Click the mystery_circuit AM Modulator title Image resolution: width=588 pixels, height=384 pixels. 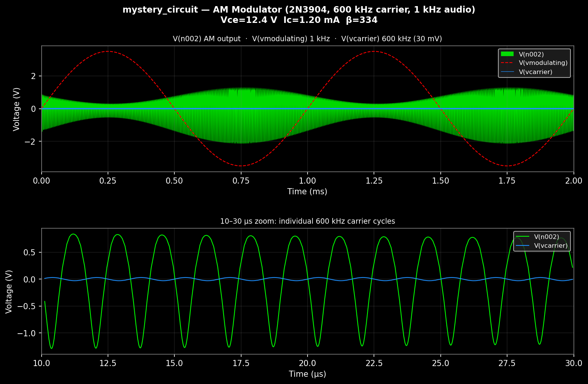coord(299,10)
